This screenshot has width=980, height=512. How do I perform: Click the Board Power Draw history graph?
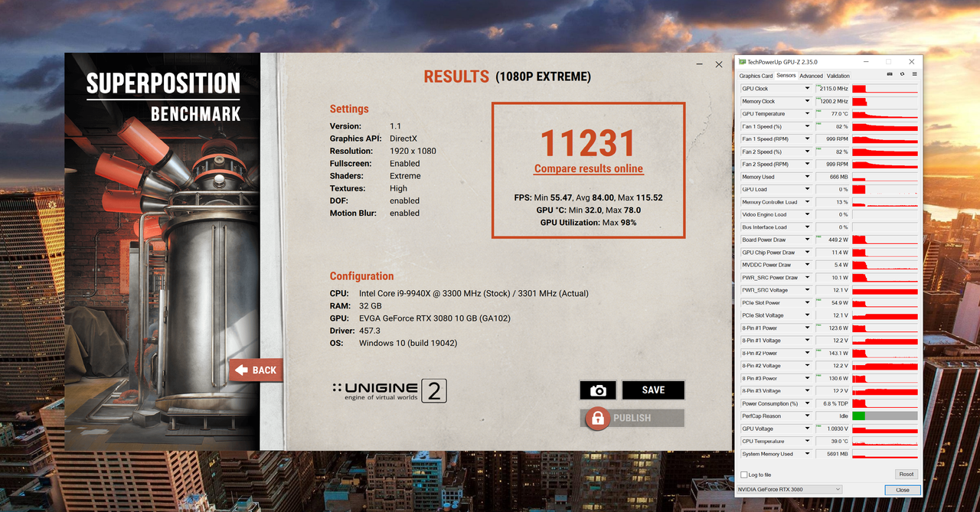[884, 240]
